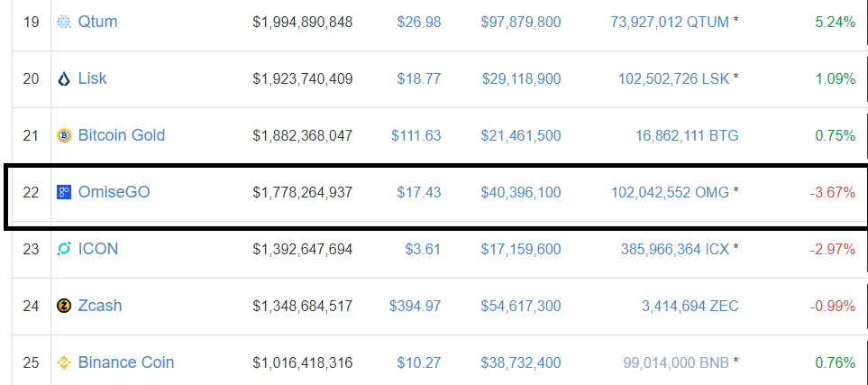Click the ICON coin logo icon
868x385 pixels.
click(64, 249)
